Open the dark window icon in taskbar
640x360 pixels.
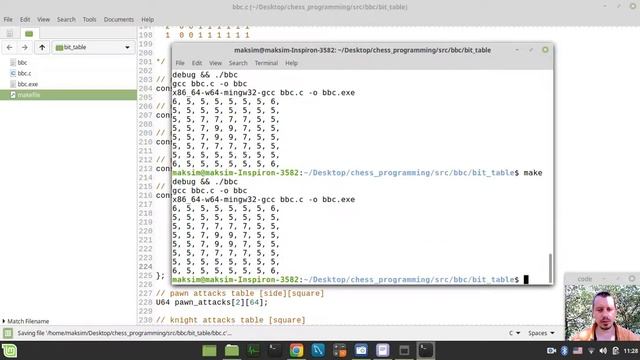[x=404, y=350]
